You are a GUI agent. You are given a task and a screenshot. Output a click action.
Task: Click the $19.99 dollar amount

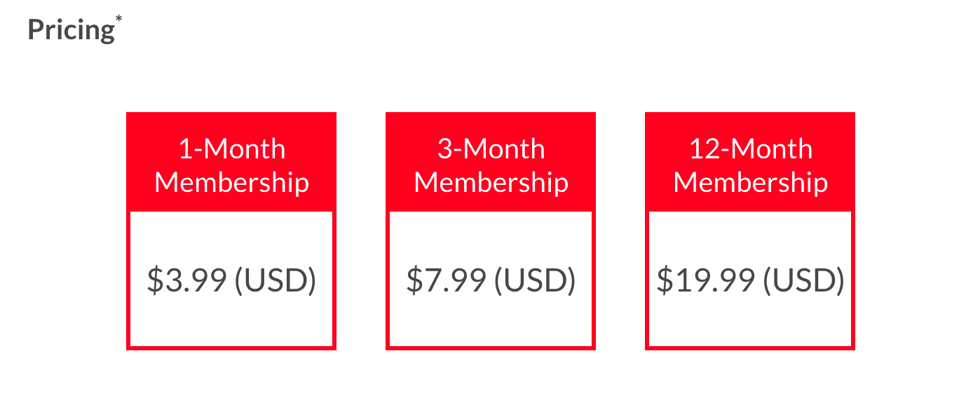tap(705, 280)
